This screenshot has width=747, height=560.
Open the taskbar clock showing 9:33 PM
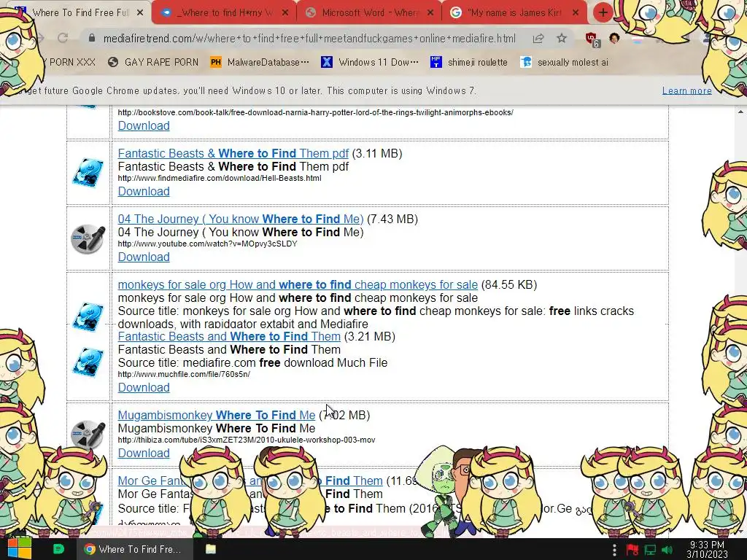[707, 549]
